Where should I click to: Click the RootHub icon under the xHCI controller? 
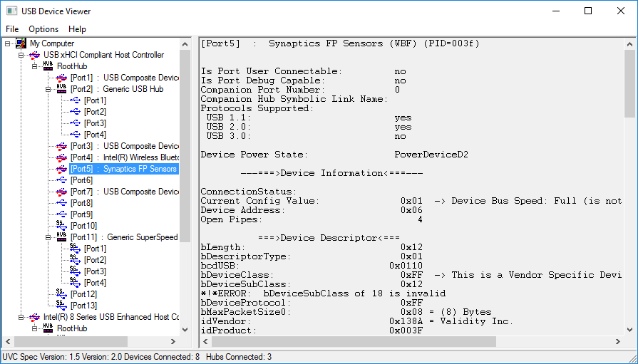(48, 66)
